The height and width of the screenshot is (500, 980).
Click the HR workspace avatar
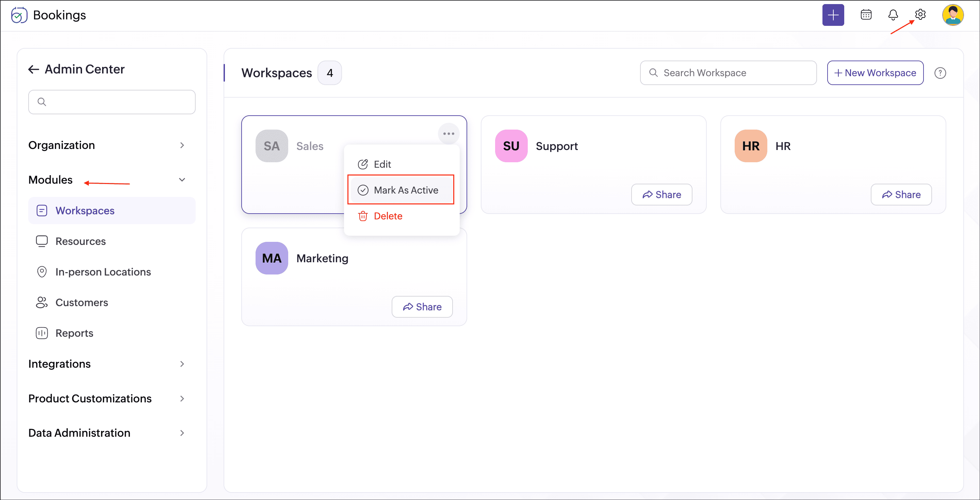pyautogui.click(x=751, y=146)
